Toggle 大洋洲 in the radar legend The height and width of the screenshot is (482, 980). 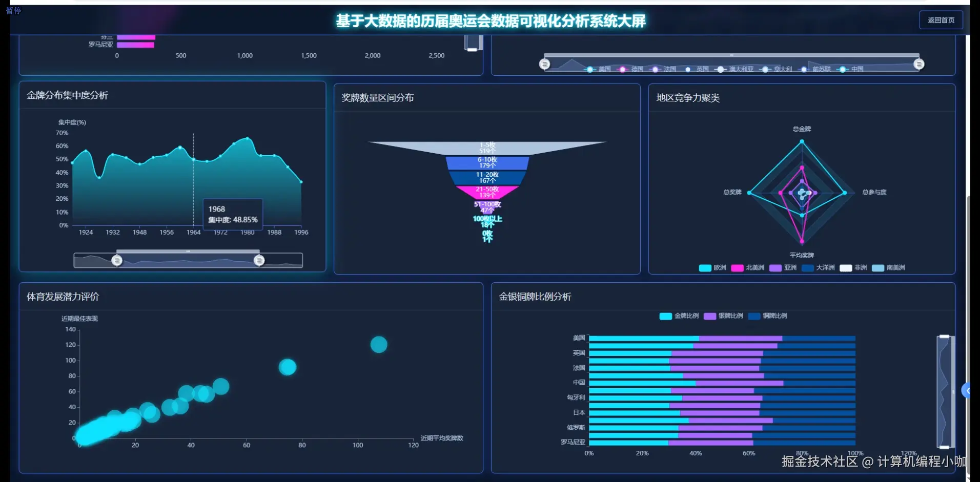tap(818, 267)
